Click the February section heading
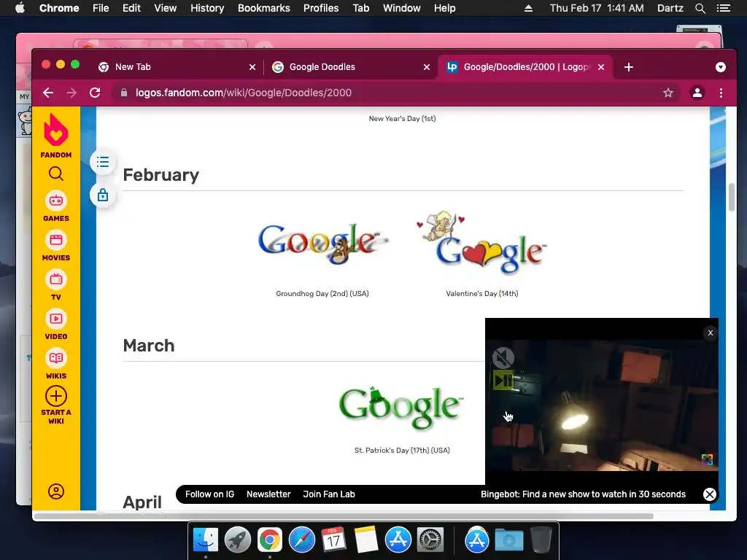 [x=161, y=175]
